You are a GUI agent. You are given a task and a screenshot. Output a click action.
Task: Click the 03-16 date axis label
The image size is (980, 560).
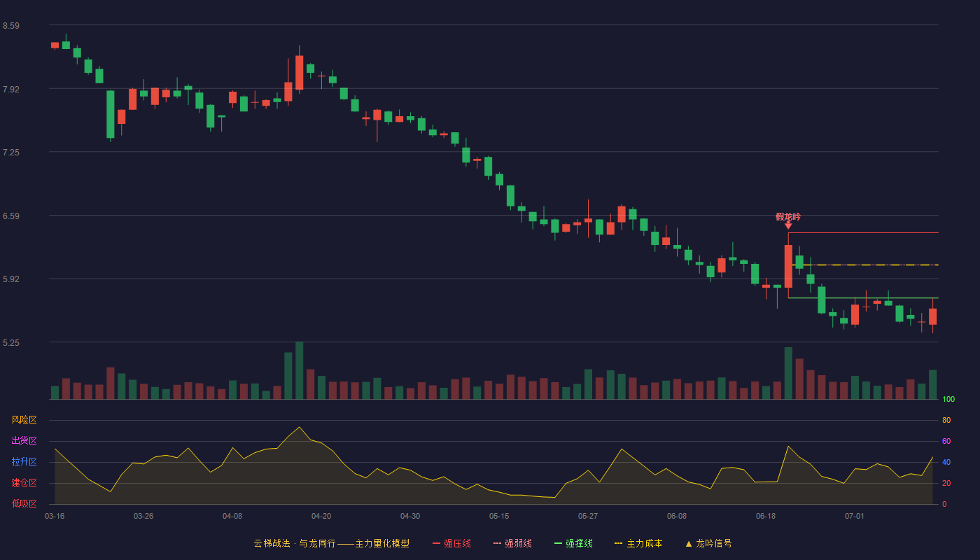[x=55, y=516]
